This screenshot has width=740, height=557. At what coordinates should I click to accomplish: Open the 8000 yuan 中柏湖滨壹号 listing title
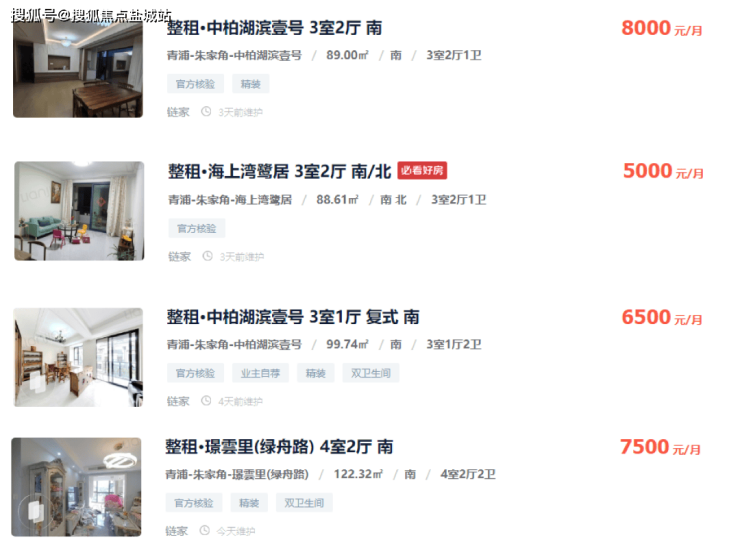(274, 28)
